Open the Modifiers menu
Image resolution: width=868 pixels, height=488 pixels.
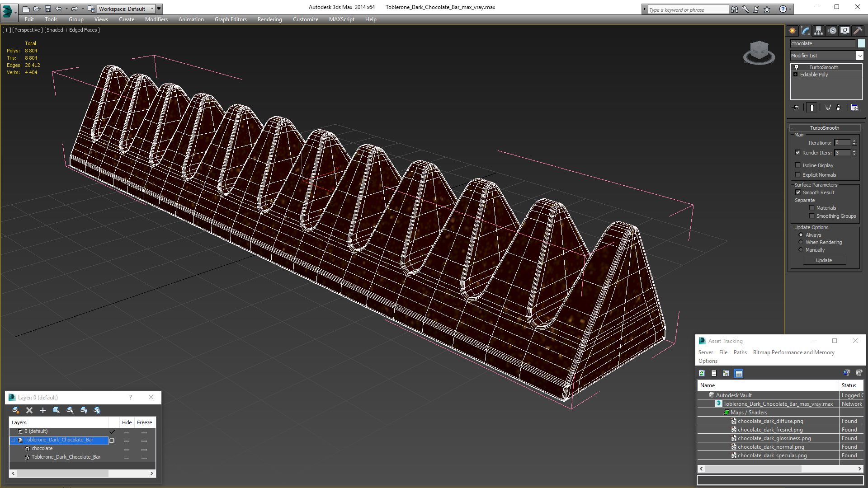(156, 19)
